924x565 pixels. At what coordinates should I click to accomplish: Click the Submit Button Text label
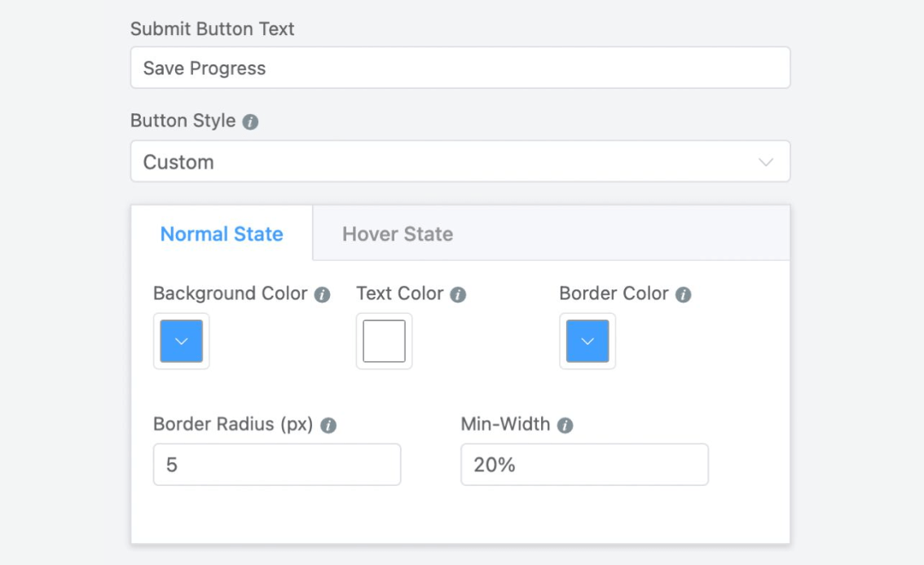click(212, 29)
